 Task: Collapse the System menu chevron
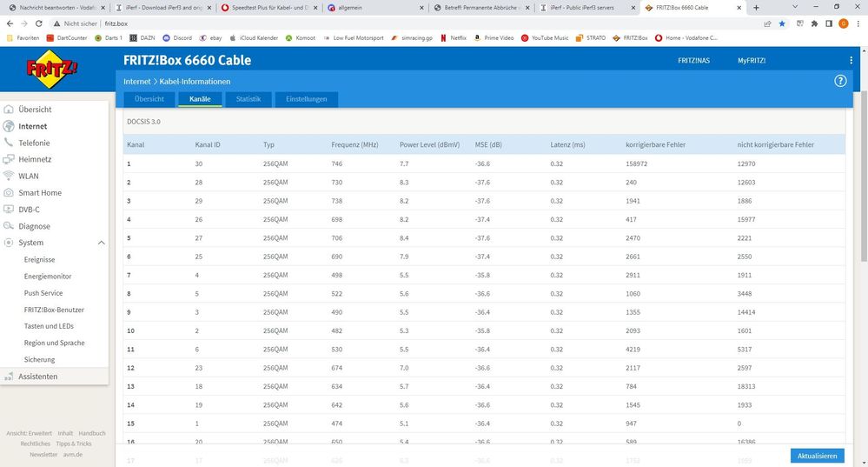(x=102, y=243)
